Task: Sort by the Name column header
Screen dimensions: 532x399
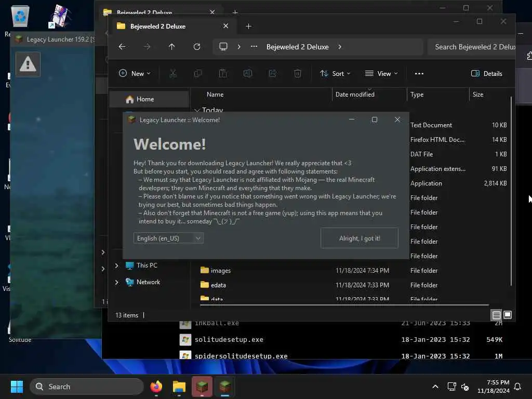Action: (x=215, y=95)
